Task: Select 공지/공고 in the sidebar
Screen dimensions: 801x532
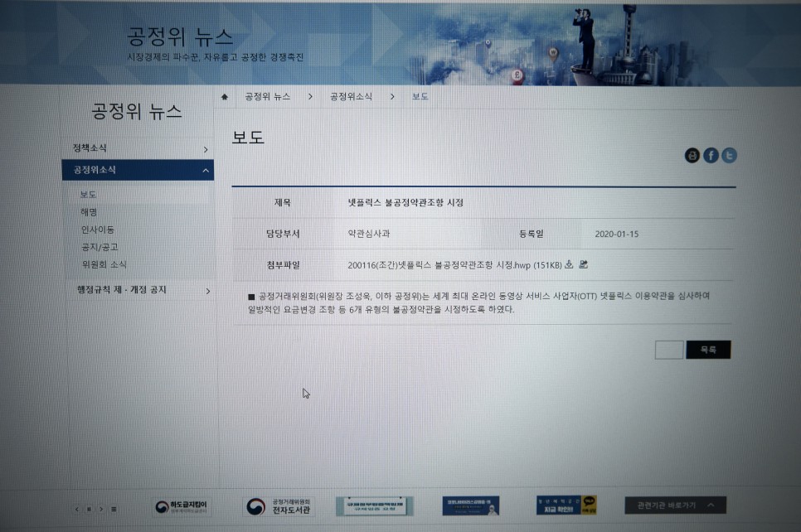Action: pyautogui.click(x=100, y=247)
